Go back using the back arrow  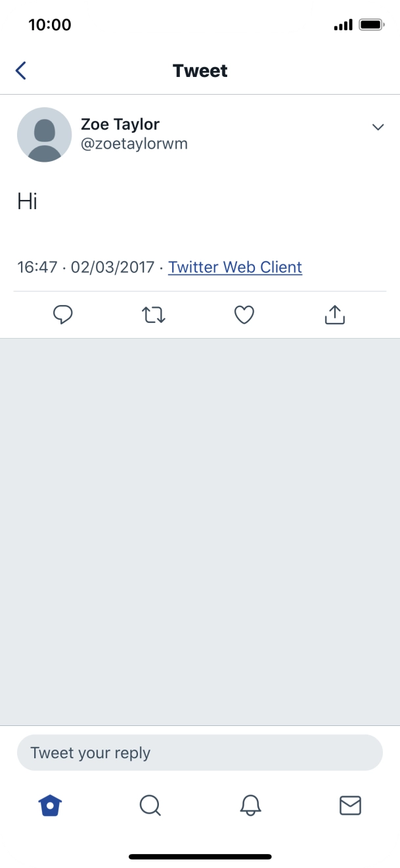21,70
